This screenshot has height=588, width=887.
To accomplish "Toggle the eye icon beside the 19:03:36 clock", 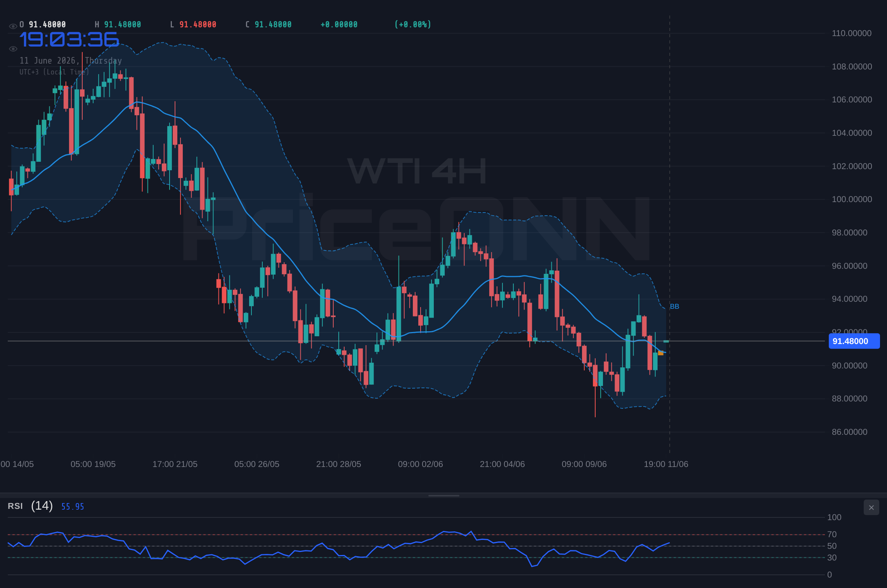I will coord(13,49).
